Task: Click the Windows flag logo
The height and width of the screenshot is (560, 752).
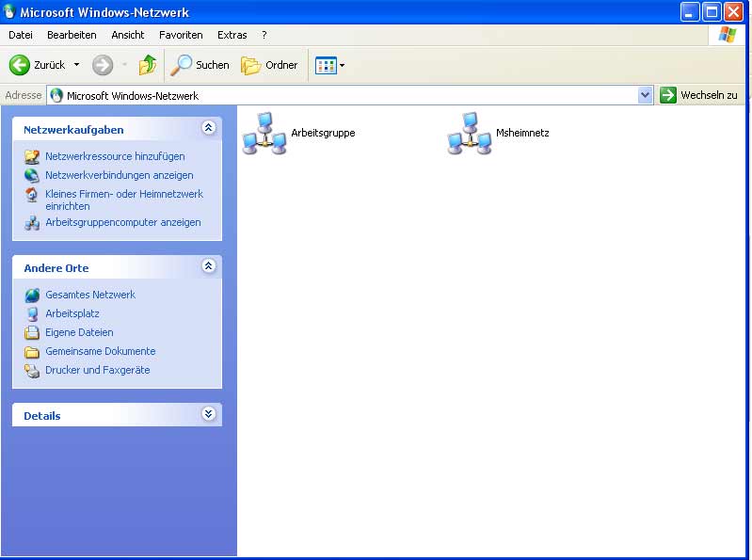Action: (728, 35)
